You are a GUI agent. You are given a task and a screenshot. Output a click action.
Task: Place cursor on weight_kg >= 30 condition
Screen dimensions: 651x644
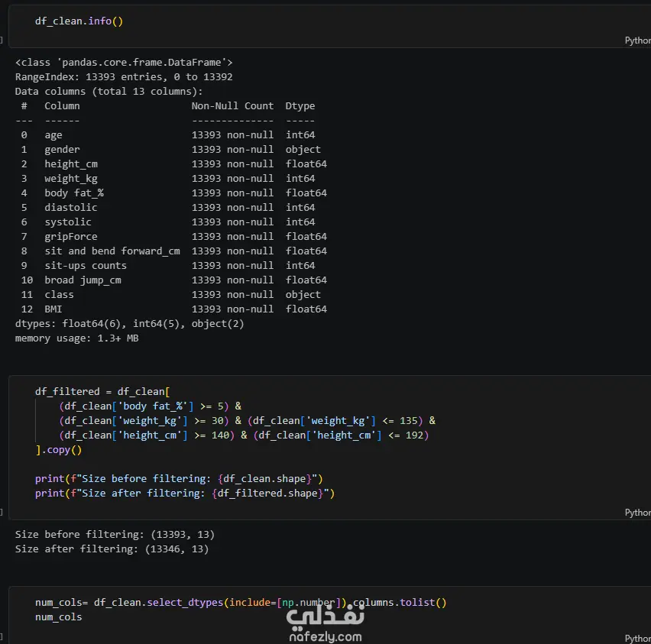144,421
